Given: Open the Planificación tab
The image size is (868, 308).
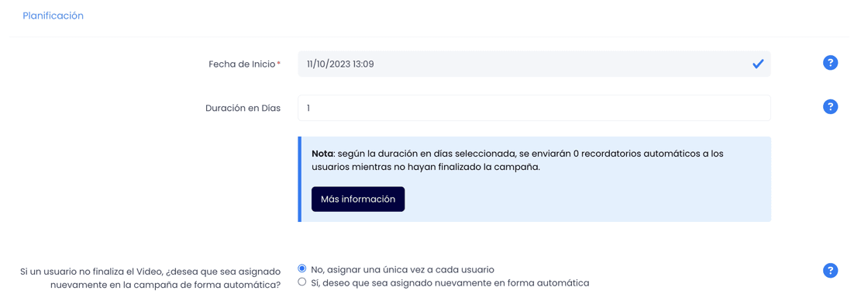Looking at the screenshot, I should pyautogui.click(x=53, y=16).
